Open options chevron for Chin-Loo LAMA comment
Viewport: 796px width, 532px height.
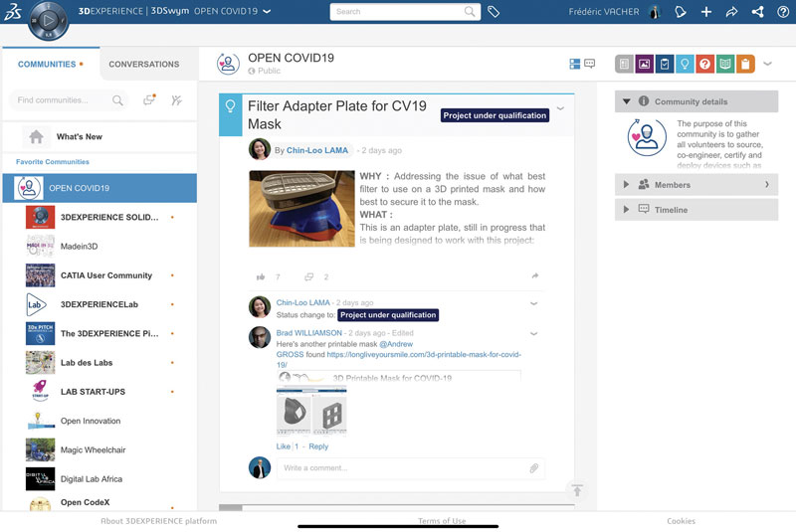[534, 303]
